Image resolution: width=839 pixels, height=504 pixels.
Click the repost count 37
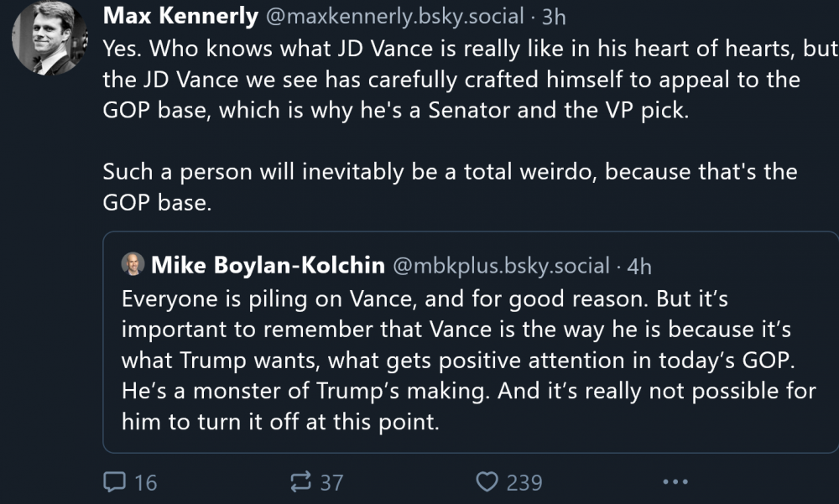[331, 482]
